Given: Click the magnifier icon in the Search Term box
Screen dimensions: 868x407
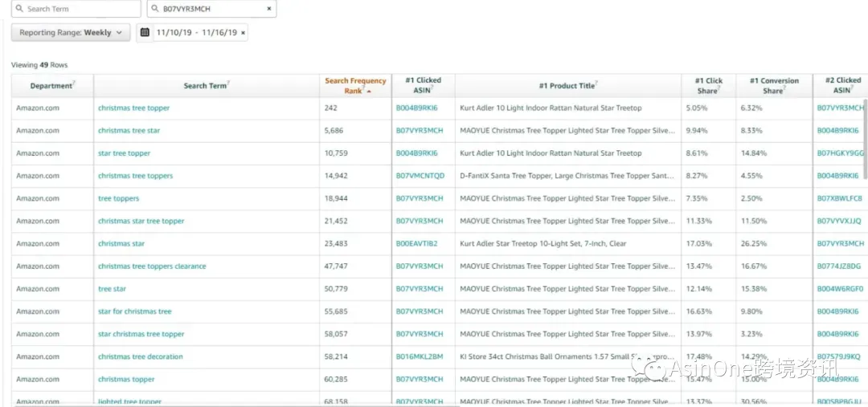Looking at the screenshot, I should click(x=20, y=9).
